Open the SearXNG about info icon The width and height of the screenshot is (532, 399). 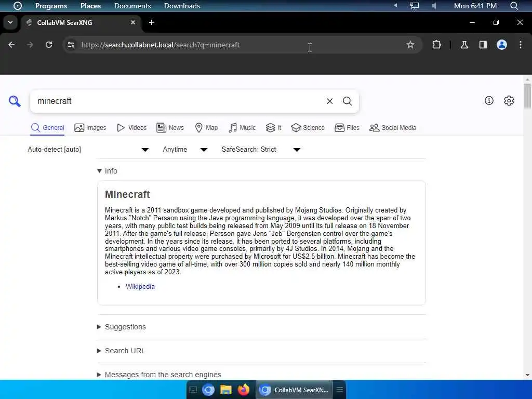(x=489, y=100)
